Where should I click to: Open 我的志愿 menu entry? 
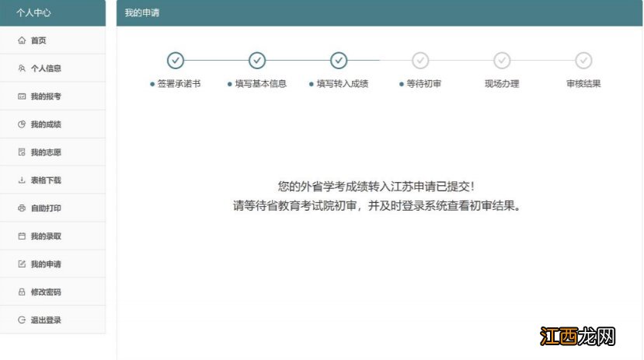[x=53, y=152]
